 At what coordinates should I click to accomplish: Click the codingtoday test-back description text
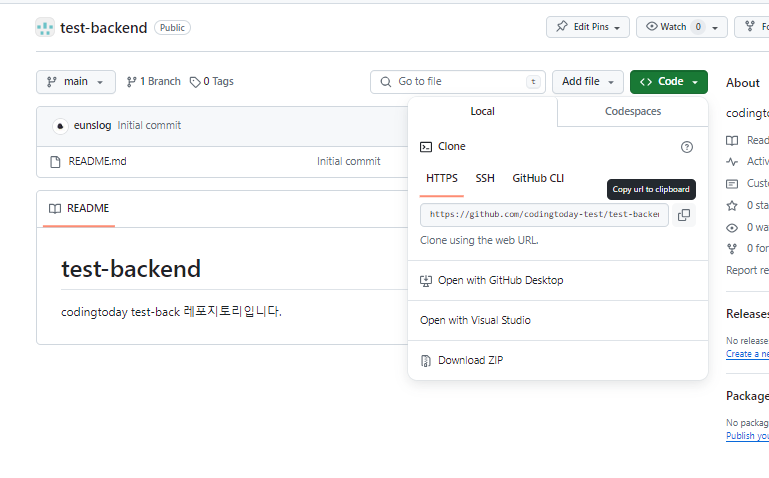(x=171, y=312)
